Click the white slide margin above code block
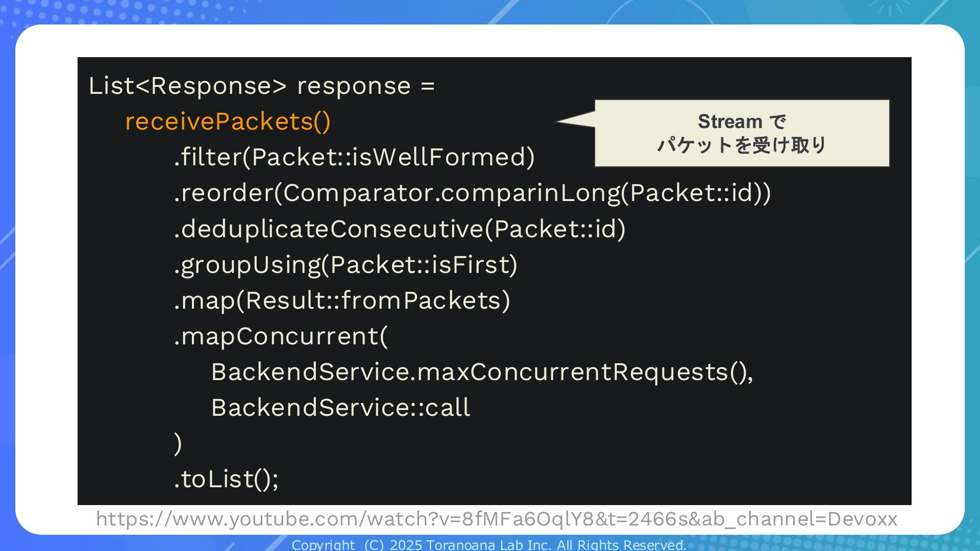 pos(490,41)
